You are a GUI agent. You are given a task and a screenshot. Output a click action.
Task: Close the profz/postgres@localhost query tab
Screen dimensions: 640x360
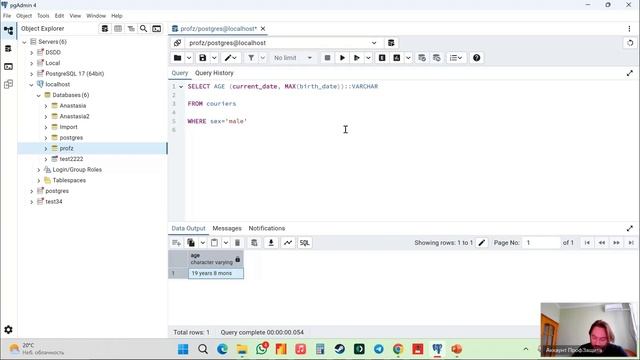(x=263, y=29)
